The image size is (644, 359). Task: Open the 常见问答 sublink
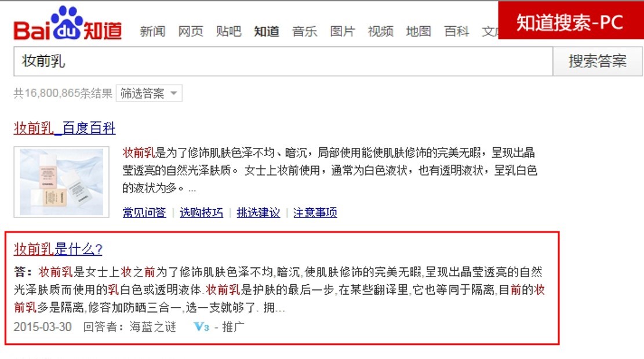pos(144,212)
